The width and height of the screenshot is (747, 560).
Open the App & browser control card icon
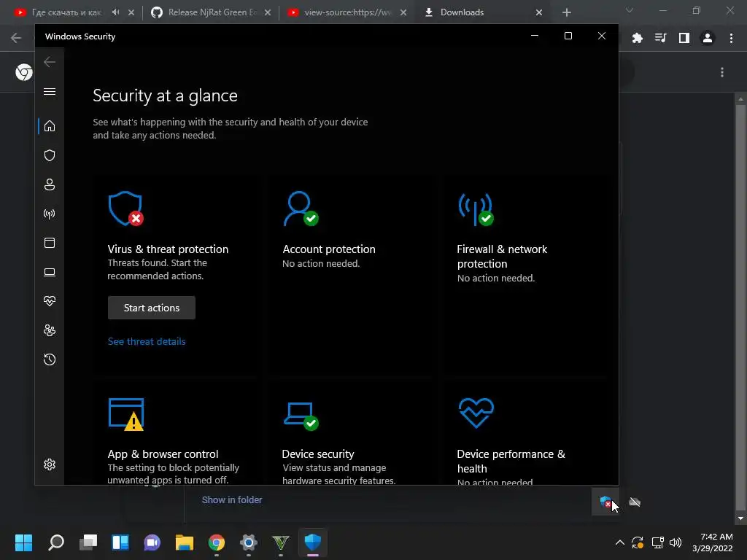click(126, 414)
